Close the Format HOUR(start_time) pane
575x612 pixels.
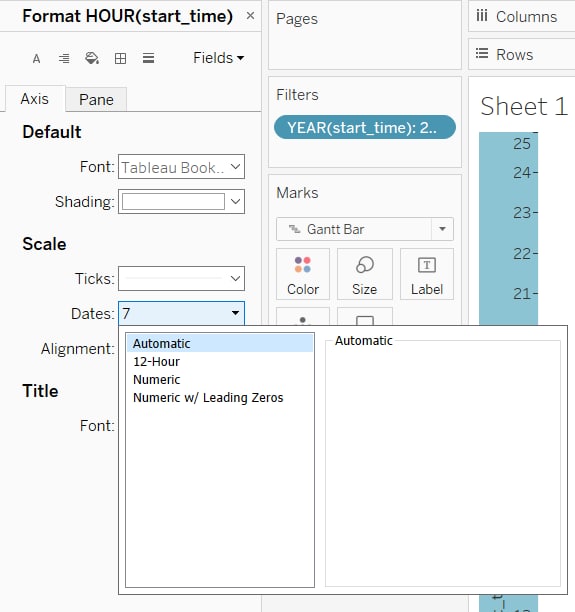[250, 16]
